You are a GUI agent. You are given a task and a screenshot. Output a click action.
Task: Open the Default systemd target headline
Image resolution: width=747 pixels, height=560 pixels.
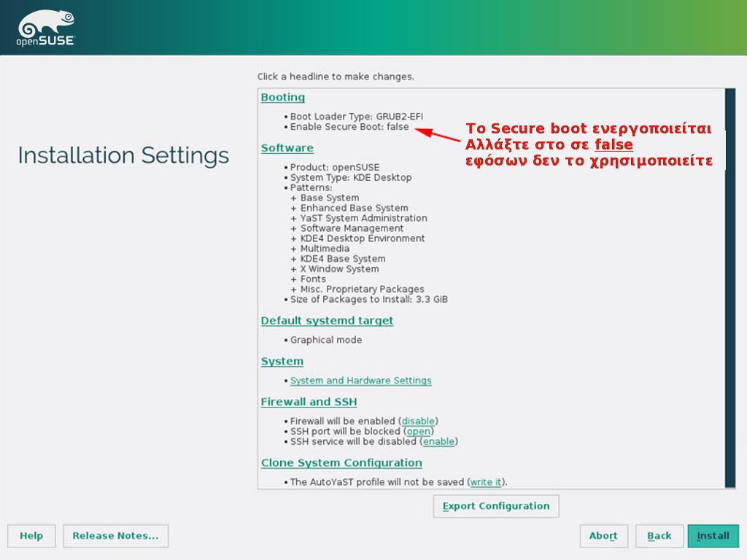[328, 321]
